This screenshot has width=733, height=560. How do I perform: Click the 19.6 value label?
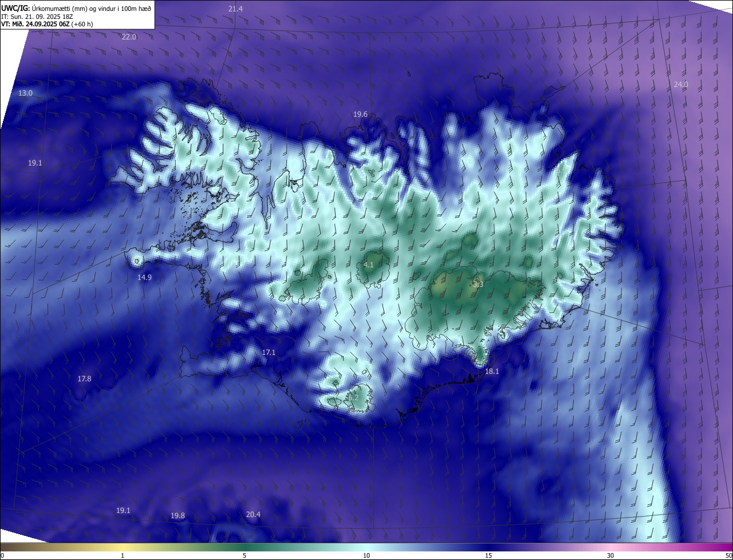pyautogui.click(x=360, y=115)
